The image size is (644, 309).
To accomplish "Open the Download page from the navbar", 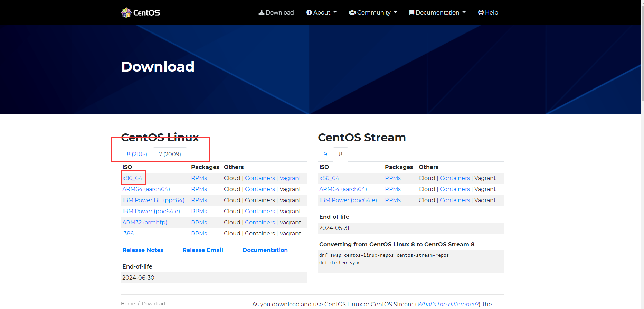I will (276, 12).
